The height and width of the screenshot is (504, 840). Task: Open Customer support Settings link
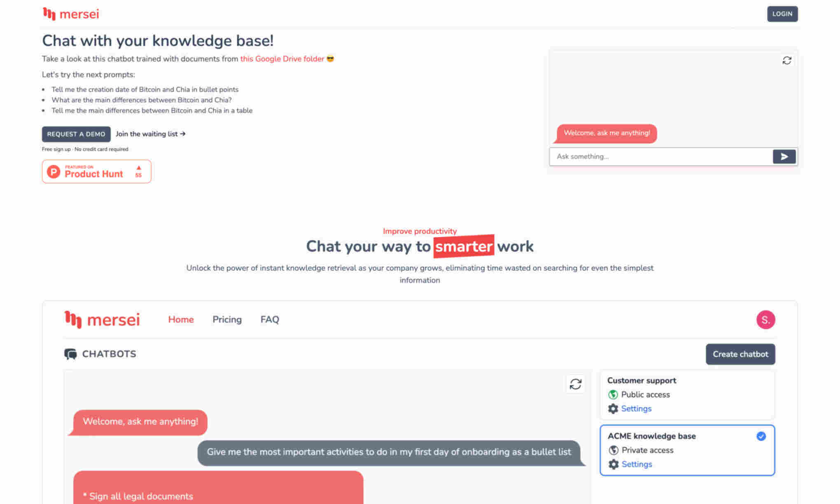[636, 408]
